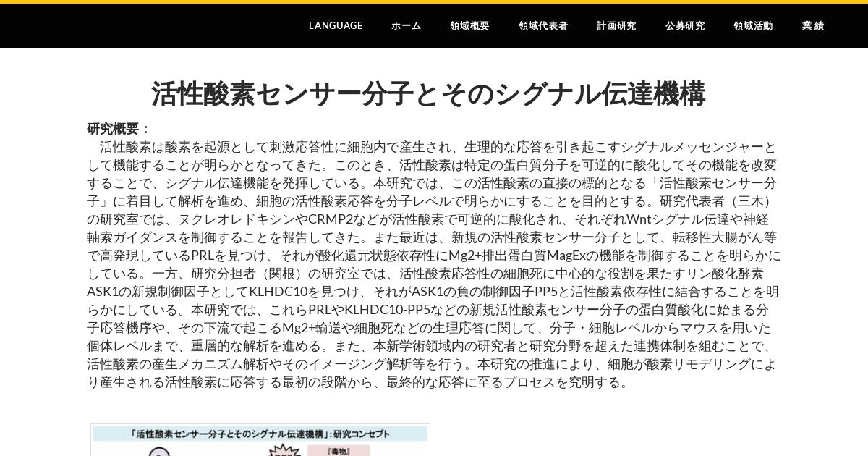The width and height of the screenshot is (868, 456).
Task: Open the 領域代表者 menu item
Action: (x=543, y=26)
